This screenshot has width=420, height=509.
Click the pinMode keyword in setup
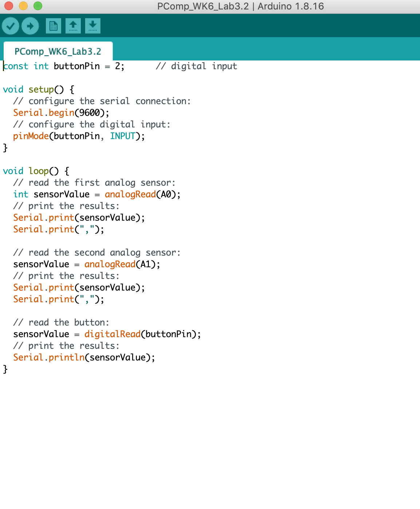pos(31,136)
